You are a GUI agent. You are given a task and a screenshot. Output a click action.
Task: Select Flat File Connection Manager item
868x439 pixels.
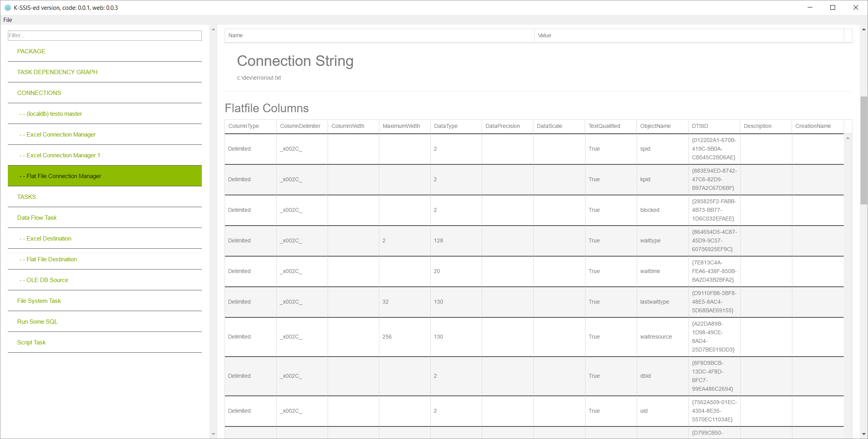click(63, 176)
